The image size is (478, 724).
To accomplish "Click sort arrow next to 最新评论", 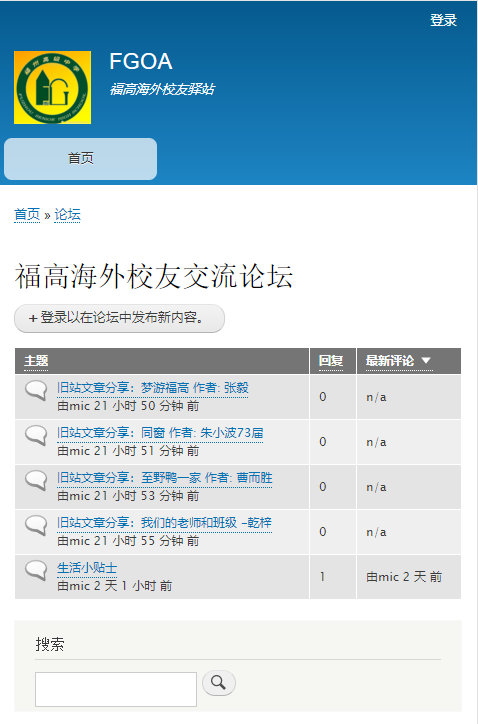I will pos(426,361).
